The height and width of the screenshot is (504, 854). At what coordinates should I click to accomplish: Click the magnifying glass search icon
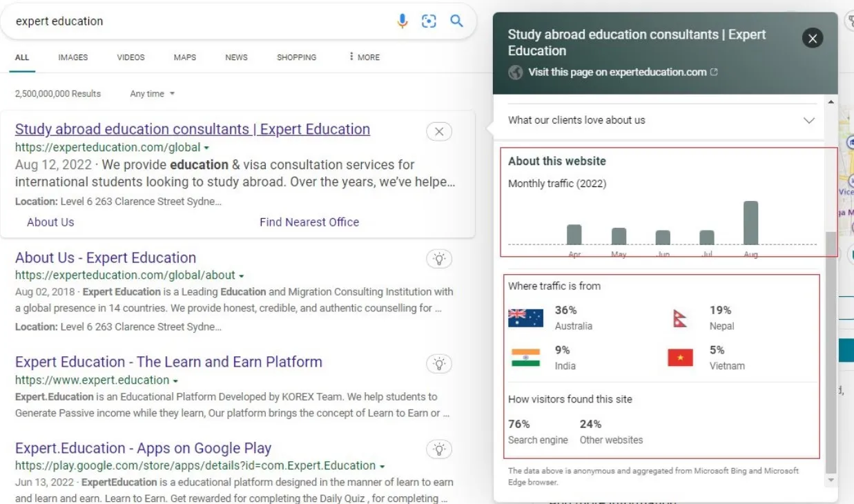(x=456, y=21)
